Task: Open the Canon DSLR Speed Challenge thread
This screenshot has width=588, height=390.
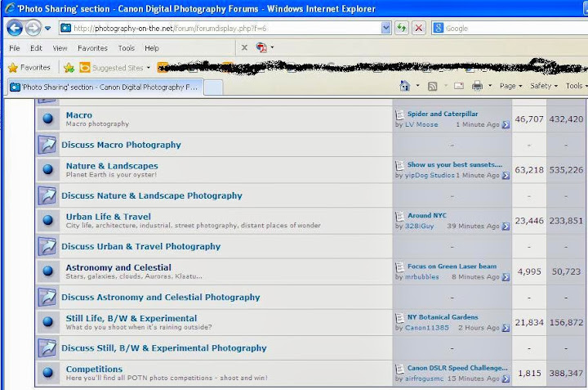Action: (x=457, y=368)
